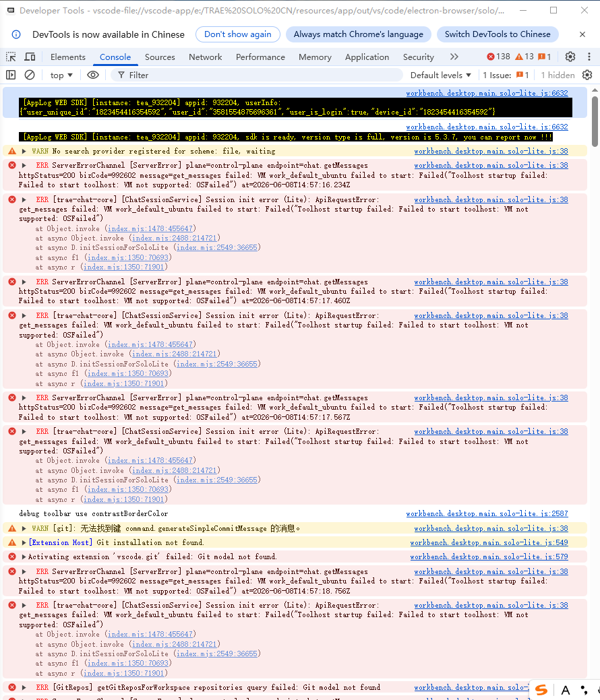This screenshot has height=700, width=600.
Task: Open the Default levels dropdown
Action: pos(440,75)
